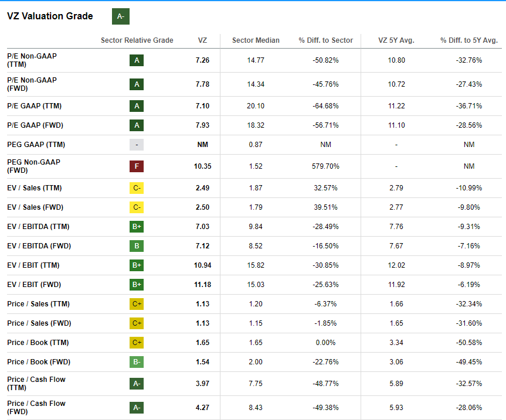Click the C+ grade badge for Price / Book (TTM)

tap(136, 342)
